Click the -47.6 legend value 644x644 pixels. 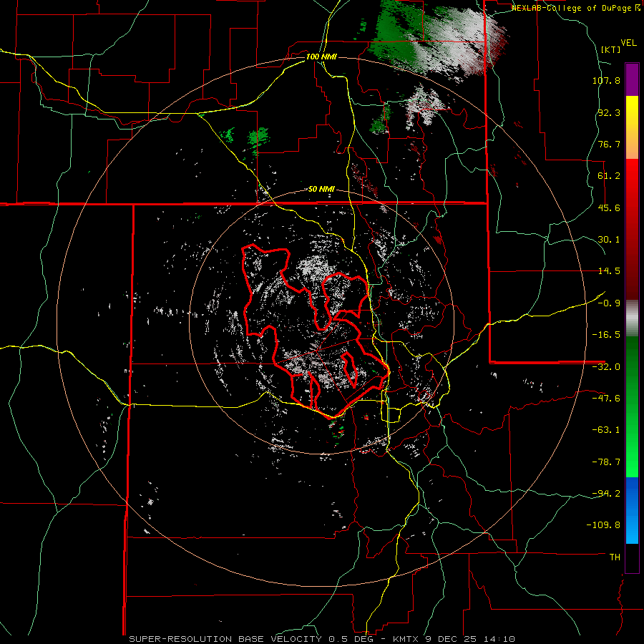[x=606, y=399]
